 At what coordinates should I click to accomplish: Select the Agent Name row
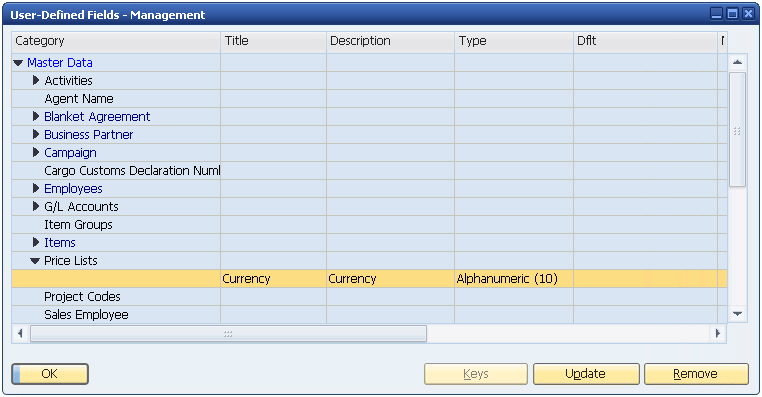pyautogui.click(x=369, y=99)
